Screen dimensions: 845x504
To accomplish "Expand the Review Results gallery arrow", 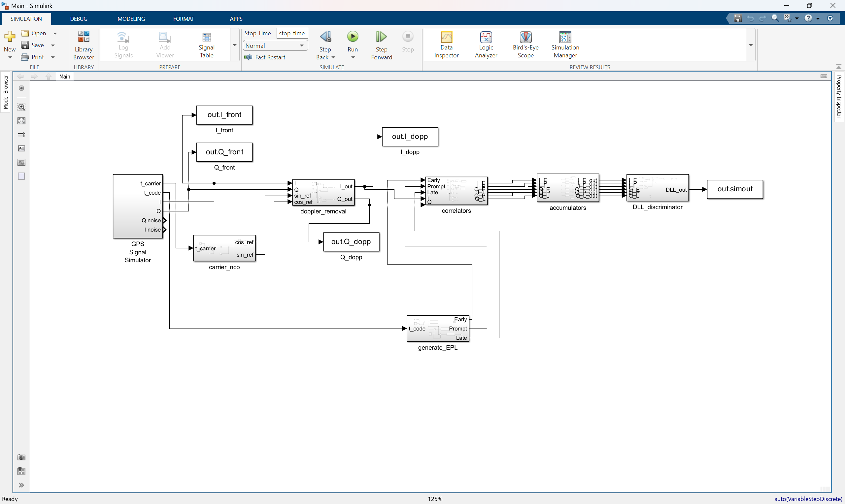I will coord(751,45).
